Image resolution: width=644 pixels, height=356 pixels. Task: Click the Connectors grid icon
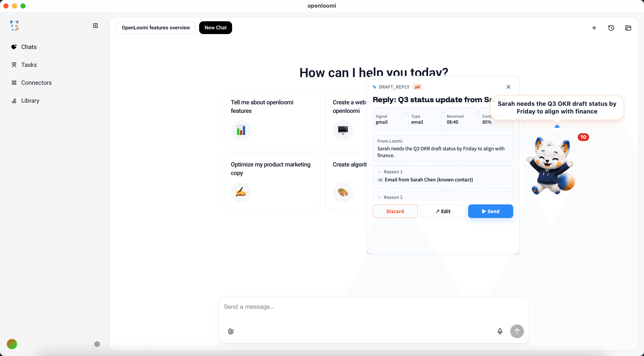(14, 82)
